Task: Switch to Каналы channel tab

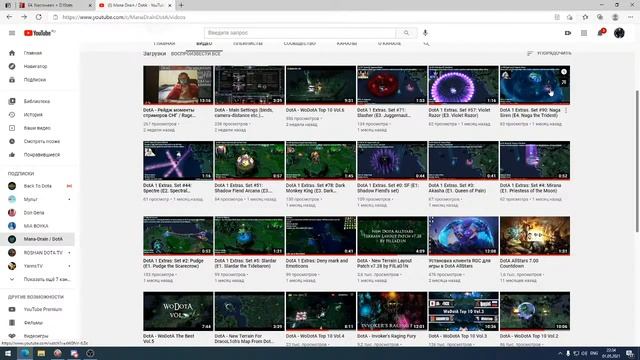Action: pyautogui.click(x=347, y=43)
